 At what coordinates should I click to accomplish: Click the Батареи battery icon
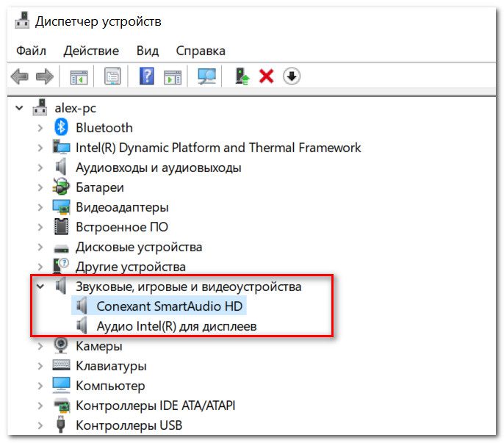click(x=61, y=187)
